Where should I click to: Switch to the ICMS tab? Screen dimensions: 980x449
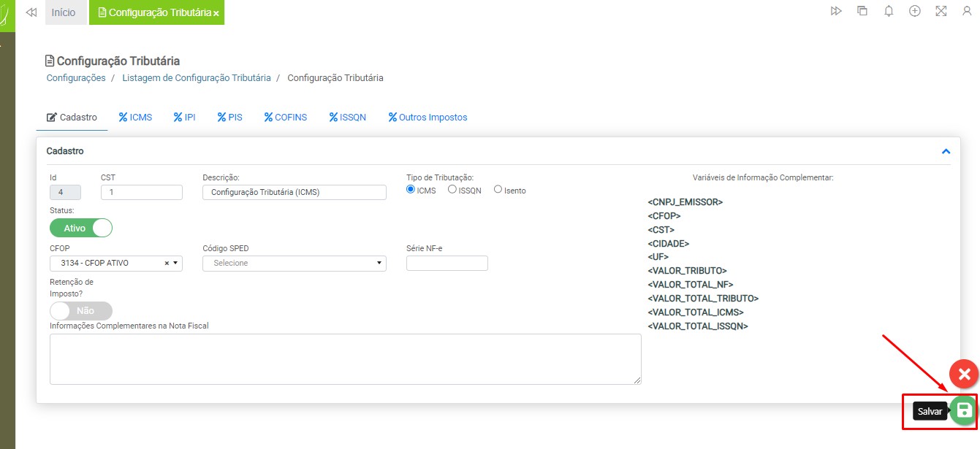135,117
